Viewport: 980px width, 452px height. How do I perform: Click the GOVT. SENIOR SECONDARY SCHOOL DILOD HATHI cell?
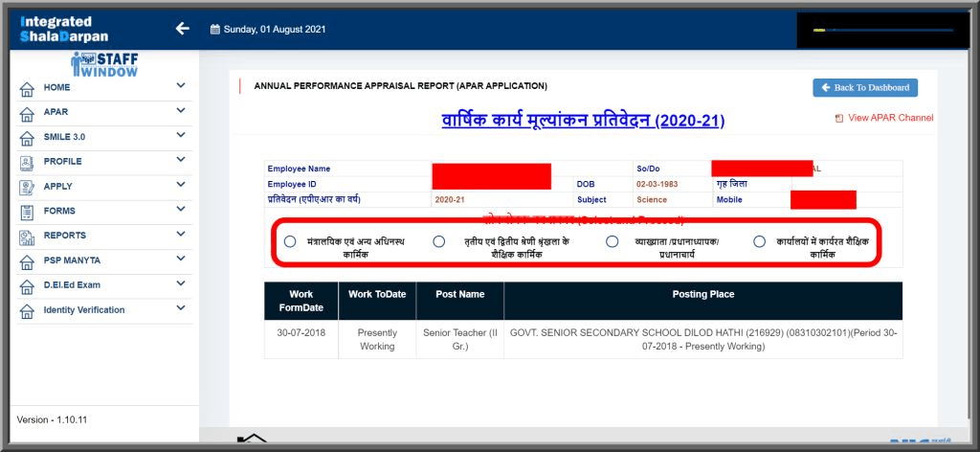click(703, 339)
